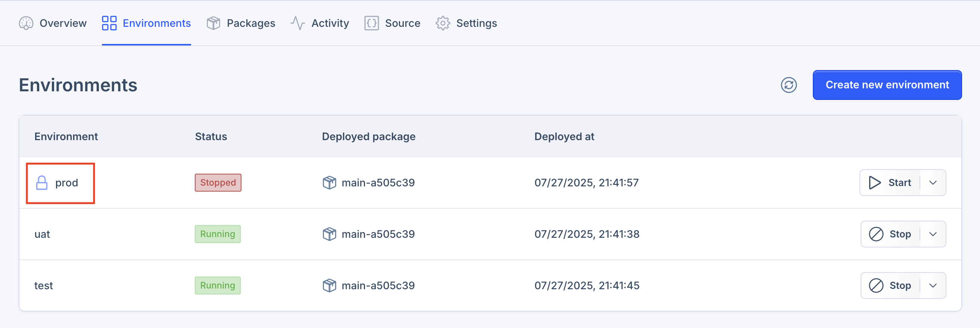Click the package icon in uat row
The height and width of the screenshot is (328, 980).
pos(329,234)
